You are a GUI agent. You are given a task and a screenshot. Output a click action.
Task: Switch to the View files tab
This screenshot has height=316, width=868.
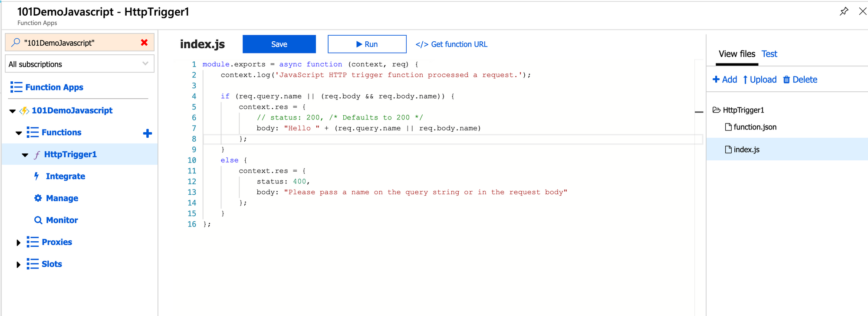click(x=737, y=54)
